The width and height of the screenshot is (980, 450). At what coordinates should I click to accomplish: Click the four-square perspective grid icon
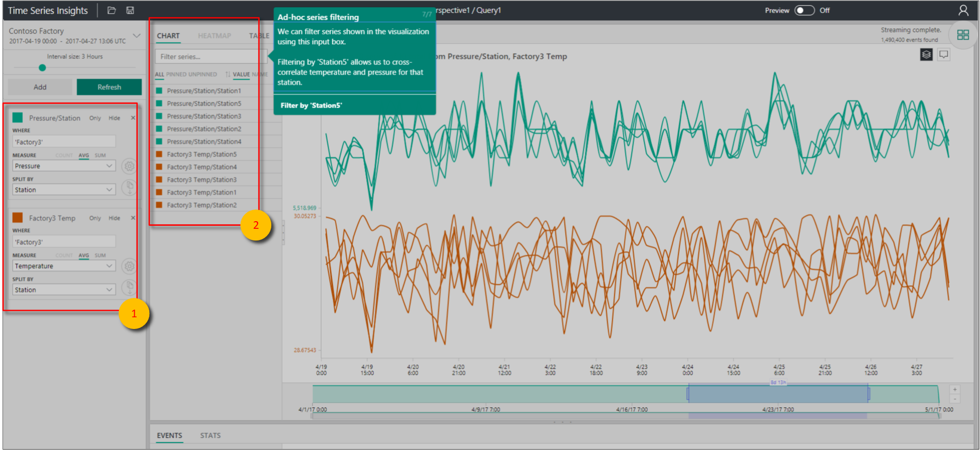tap(963, 35)
